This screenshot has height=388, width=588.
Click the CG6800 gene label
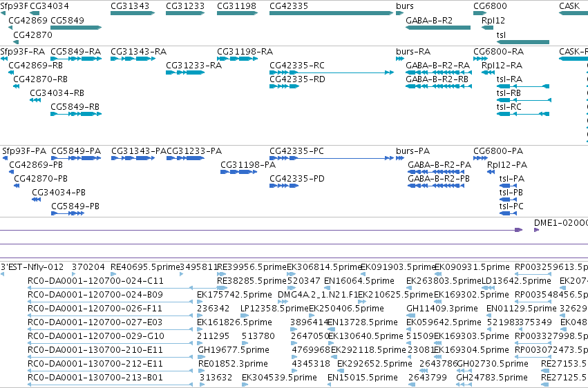tap(490, 6)
